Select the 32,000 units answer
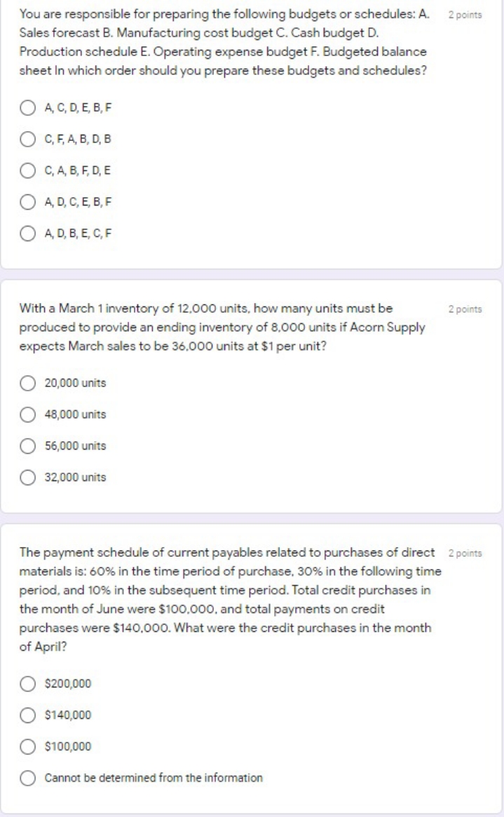This screenshot has height=817, width=504. tap(29, 477)
